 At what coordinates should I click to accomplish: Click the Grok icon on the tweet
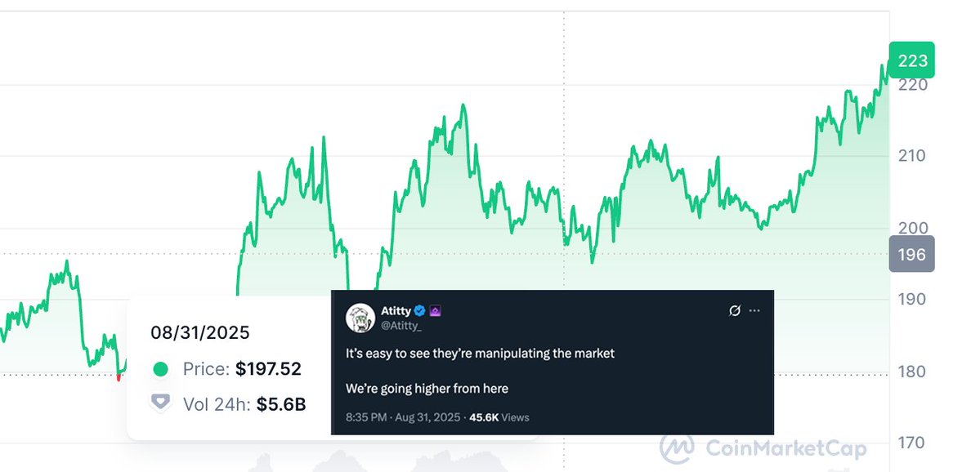click(735, 310)
